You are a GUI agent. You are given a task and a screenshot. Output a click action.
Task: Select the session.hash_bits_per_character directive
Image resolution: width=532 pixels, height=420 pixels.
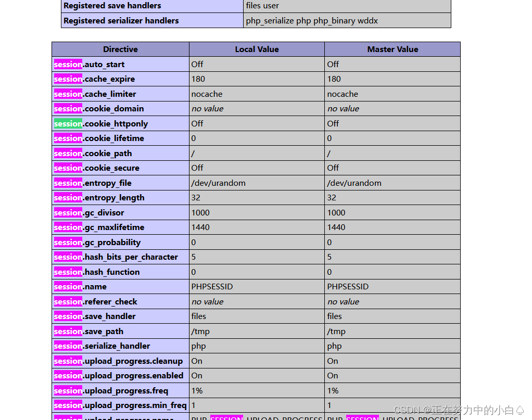point(120,257)
